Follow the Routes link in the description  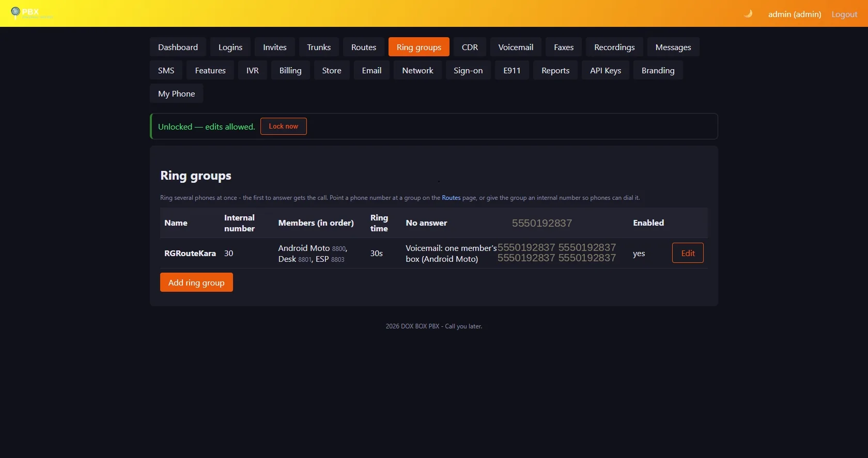(451, 198)
